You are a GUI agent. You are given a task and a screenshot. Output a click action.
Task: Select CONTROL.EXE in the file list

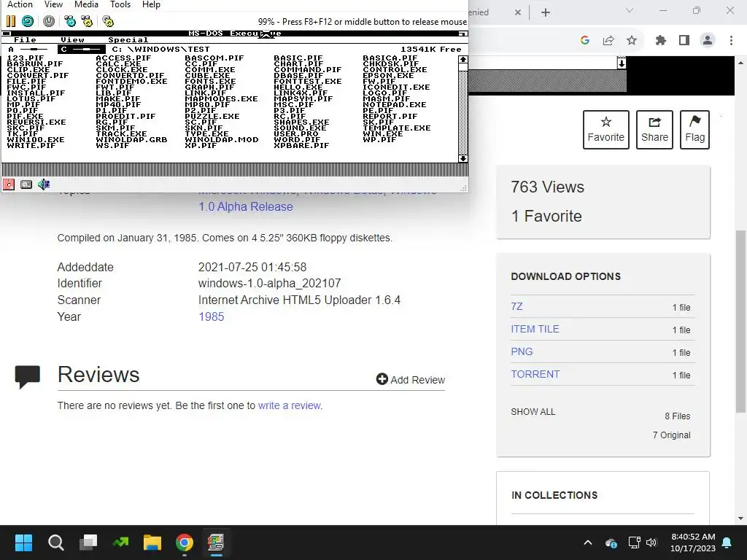point(395,69)
